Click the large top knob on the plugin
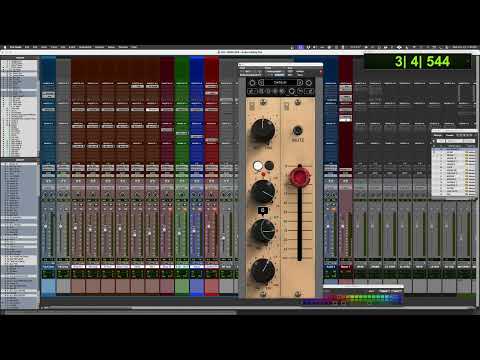Image resolution: width=480 pixels, height=360 pixels. (263, 130)
